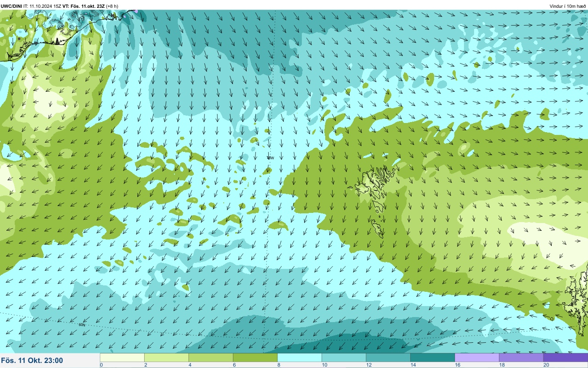Click the dark purple legend swatch above 20
The height and width of the screenshot is (368, 588).
[x=565, y=357]
